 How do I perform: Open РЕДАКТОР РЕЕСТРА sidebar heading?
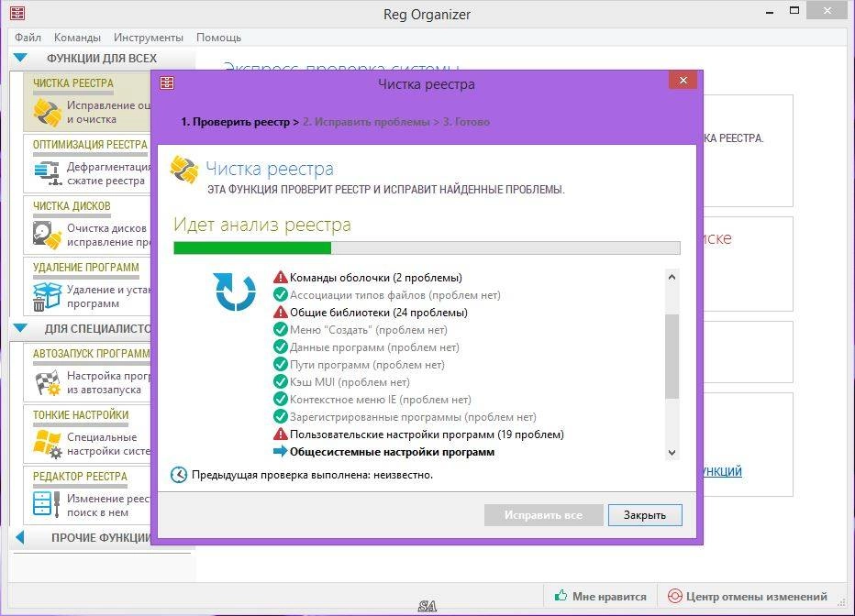click(80, 477)
